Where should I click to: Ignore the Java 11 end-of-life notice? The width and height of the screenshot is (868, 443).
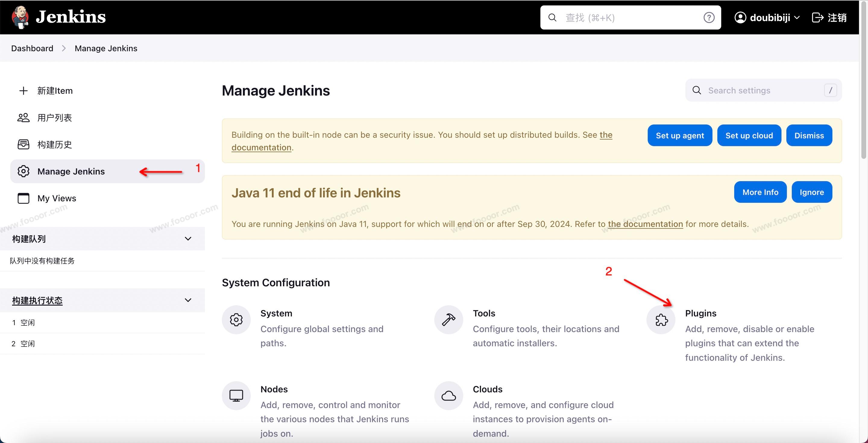point(811,192)
